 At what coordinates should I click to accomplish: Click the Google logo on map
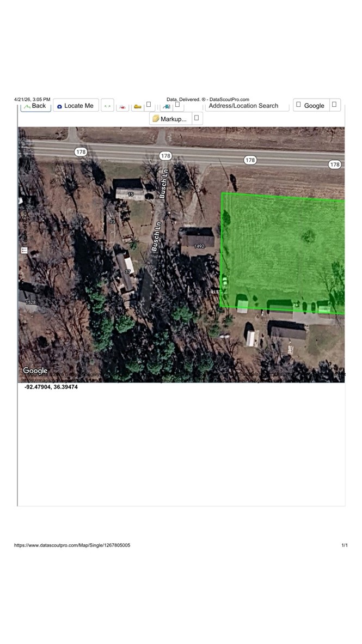(x=35, y=371)
